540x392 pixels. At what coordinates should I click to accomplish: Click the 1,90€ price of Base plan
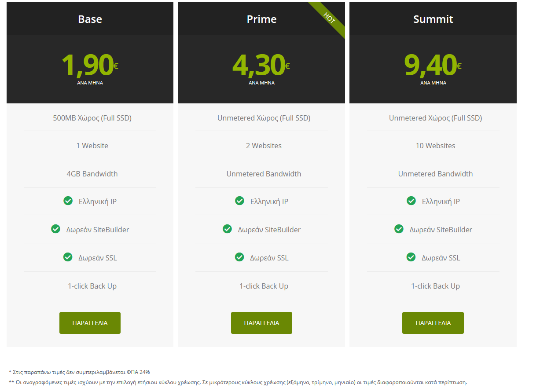(89, 65)
